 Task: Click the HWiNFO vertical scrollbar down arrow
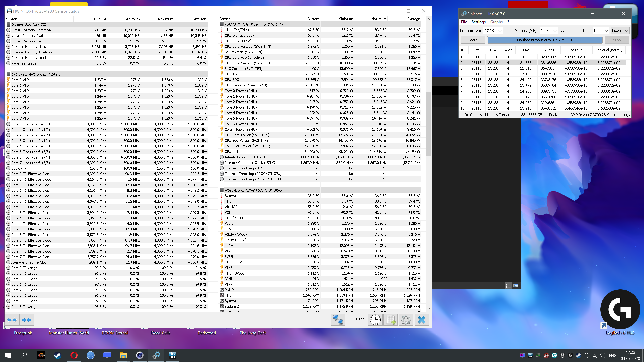click(x=429, y=309)
